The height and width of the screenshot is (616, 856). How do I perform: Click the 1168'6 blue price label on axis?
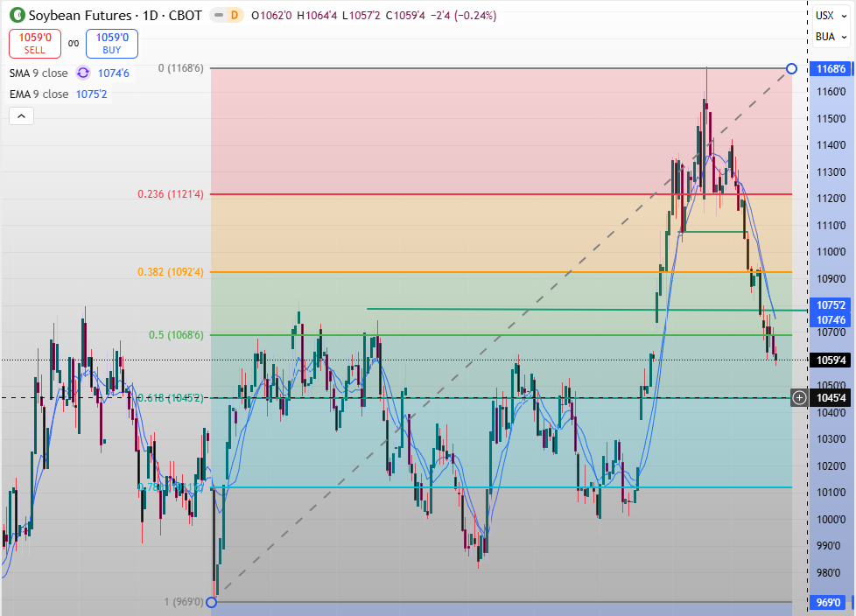click(x=830, y=69)
